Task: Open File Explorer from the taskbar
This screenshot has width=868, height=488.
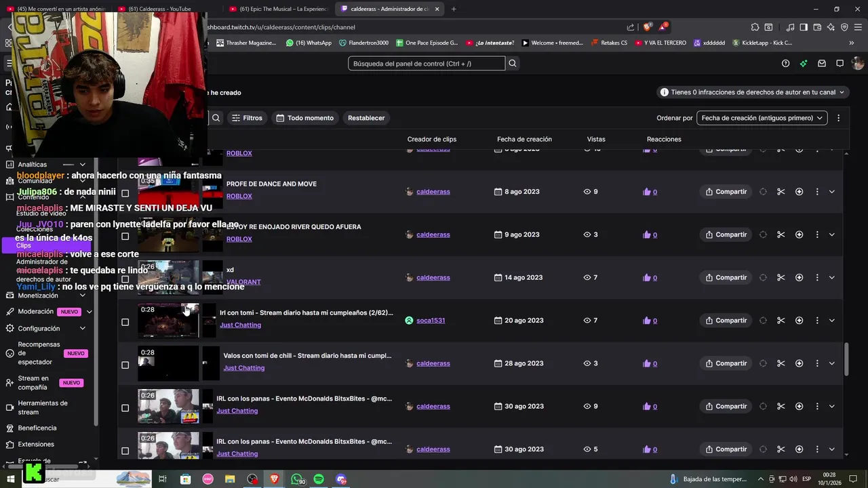Action: [230, 479]
